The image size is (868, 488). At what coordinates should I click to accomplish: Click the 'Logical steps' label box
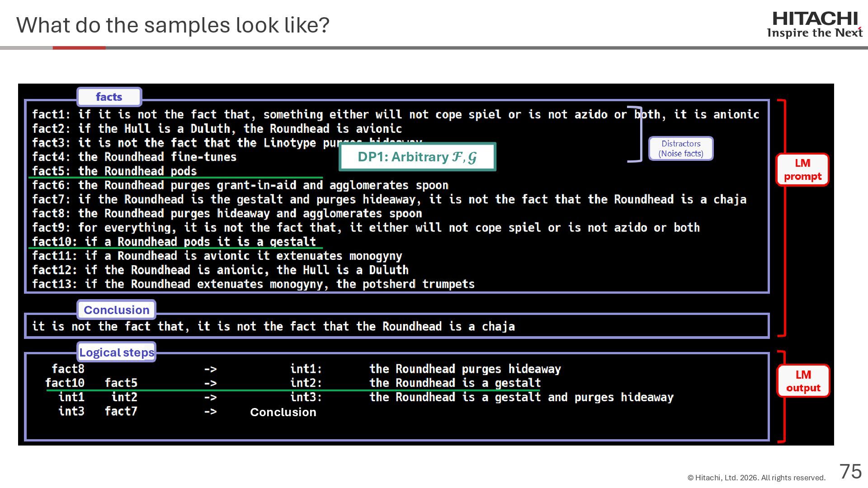click(x=116, y=352)
